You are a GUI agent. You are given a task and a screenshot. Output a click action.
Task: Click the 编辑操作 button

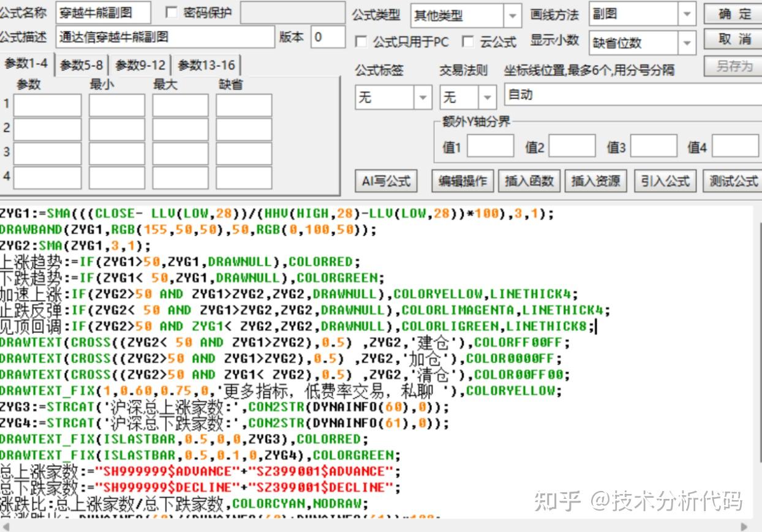tap(463, 181)
